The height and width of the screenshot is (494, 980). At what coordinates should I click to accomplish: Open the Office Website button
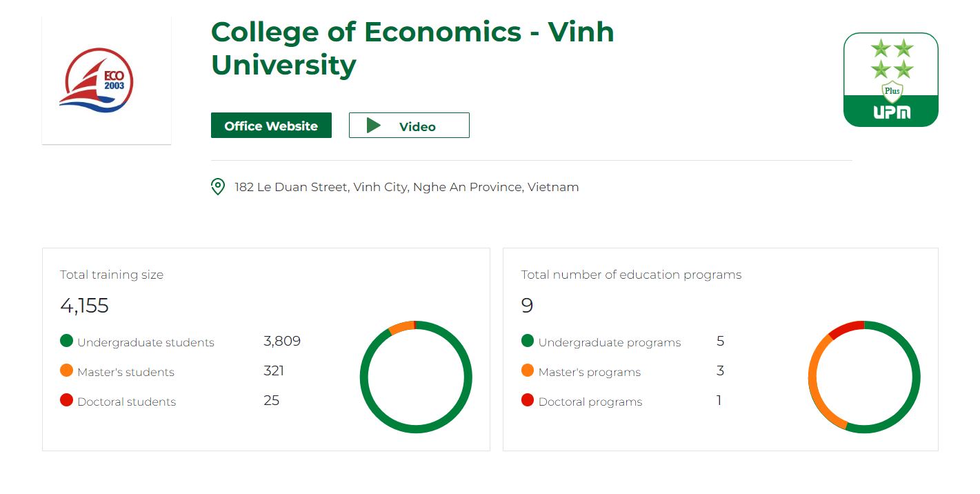271,126
